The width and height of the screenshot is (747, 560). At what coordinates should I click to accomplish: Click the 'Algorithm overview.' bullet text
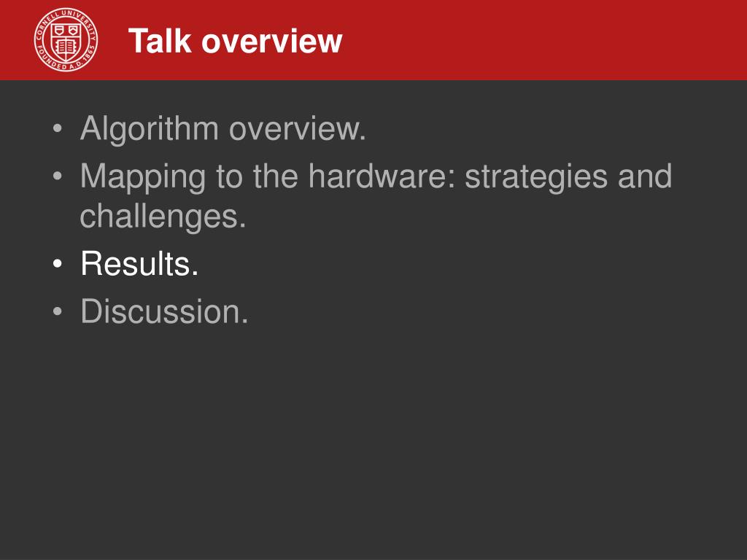click(223, 128)
